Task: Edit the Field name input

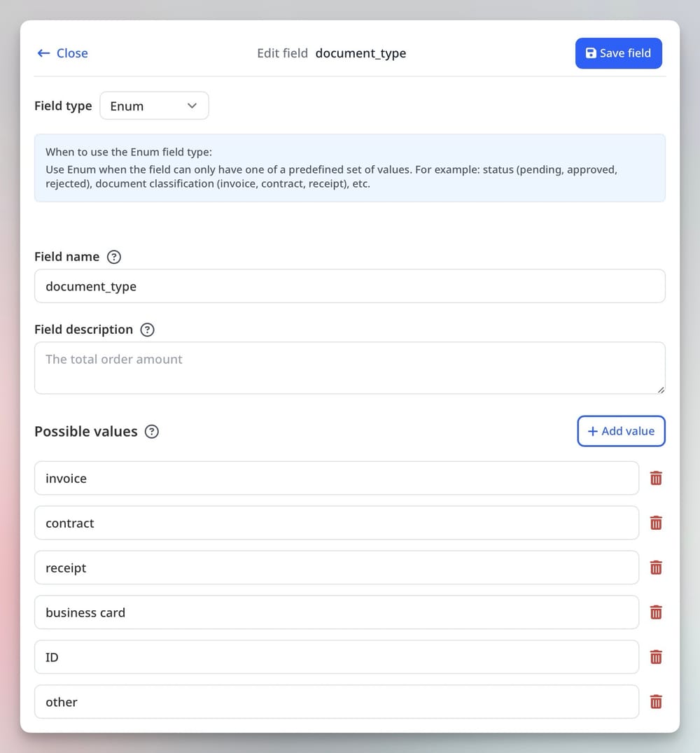Action: pos(349,286)
